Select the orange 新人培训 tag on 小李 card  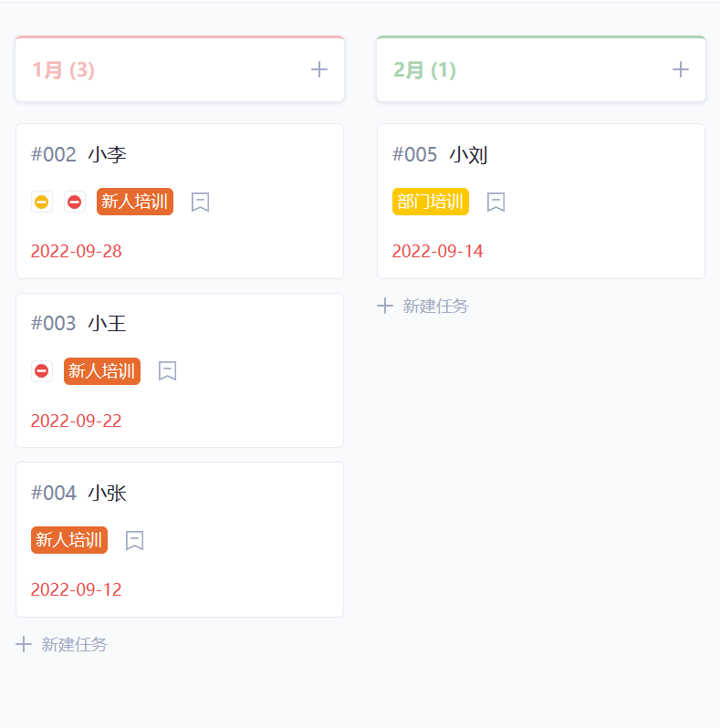click(135, 202)
